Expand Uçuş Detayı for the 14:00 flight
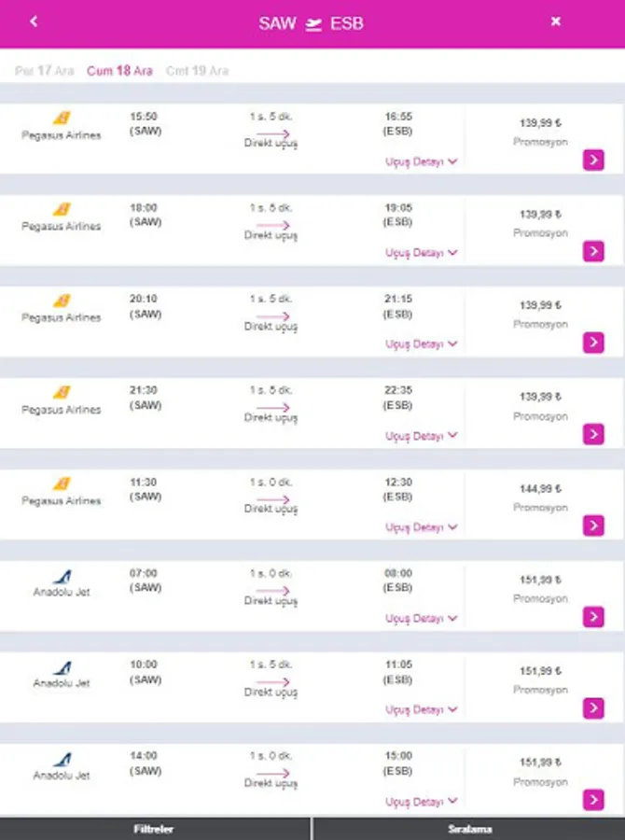 (x=422, y=802)
